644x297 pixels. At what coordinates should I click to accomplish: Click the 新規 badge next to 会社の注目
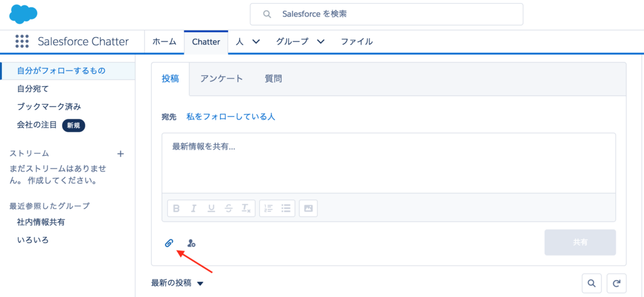(x=74, y=126)
